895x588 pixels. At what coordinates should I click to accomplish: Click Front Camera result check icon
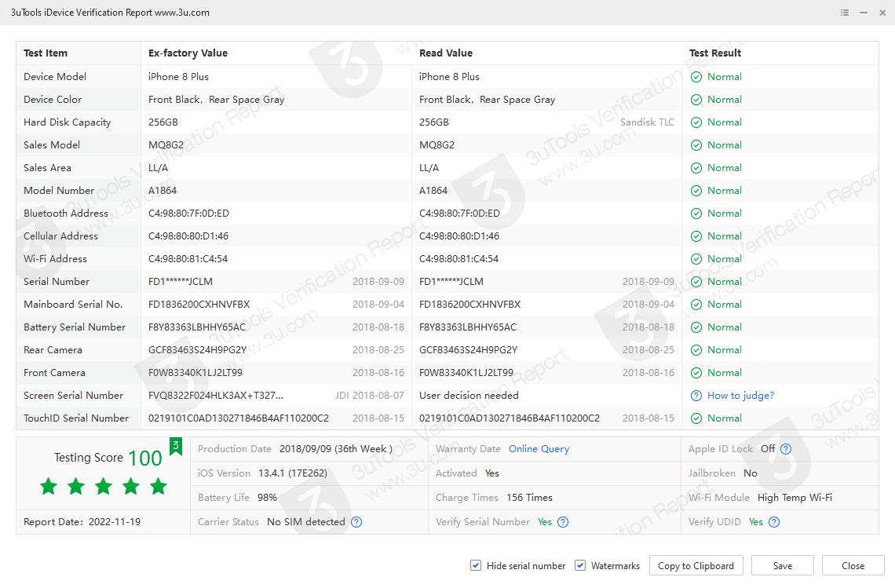tap(696, 374)
